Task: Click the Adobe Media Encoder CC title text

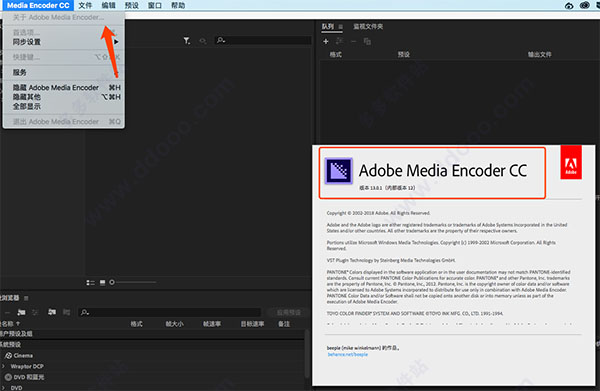Action: [443, 171]
